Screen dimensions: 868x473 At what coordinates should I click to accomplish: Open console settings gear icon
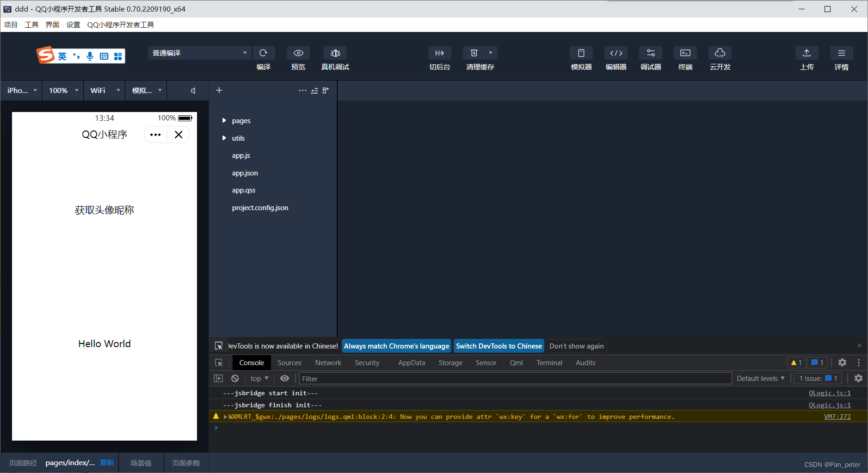point(859,379)
